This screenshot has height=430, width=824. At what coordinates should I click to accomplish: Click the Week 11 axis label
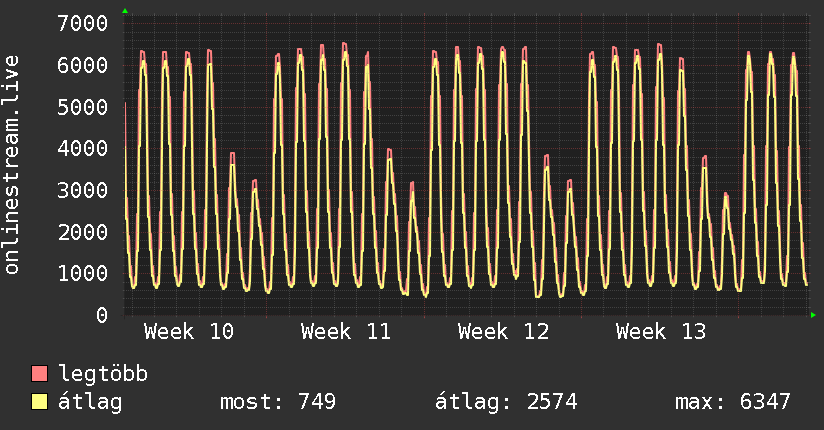pyautogui.click(x=346, y=332)
